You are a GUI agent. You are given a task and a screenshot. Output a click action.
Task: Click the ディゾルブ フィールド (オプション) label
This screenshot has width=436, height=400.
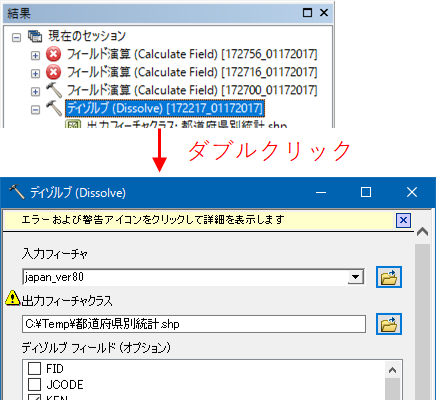click(x=96, y=348)
